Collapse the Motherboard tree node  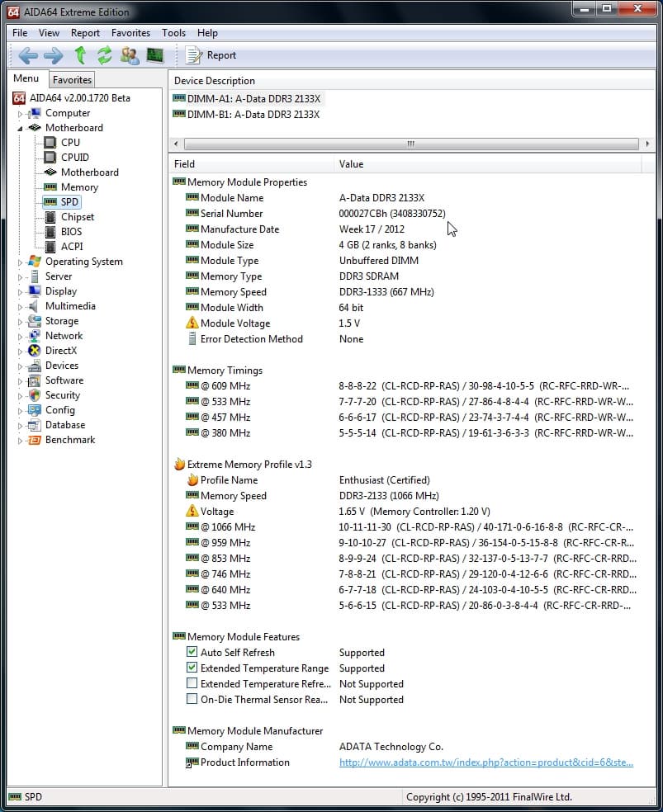coord(20,128)
